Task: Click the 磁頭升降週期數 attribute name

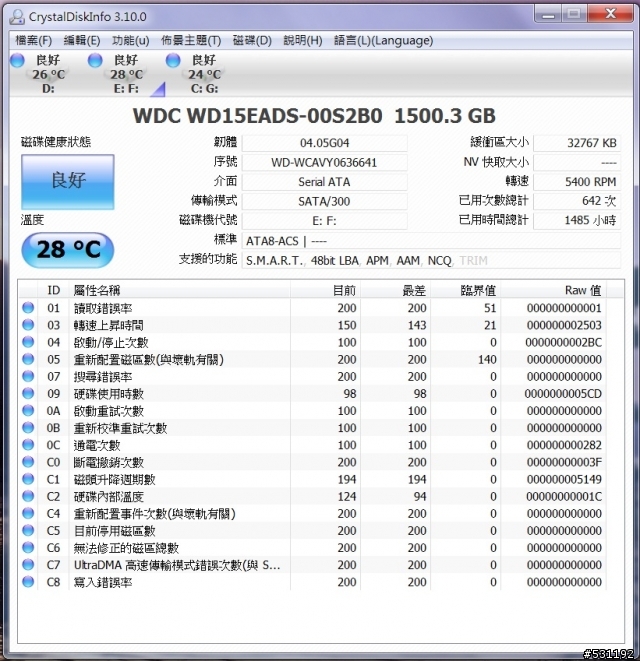Action: point(114,480)
